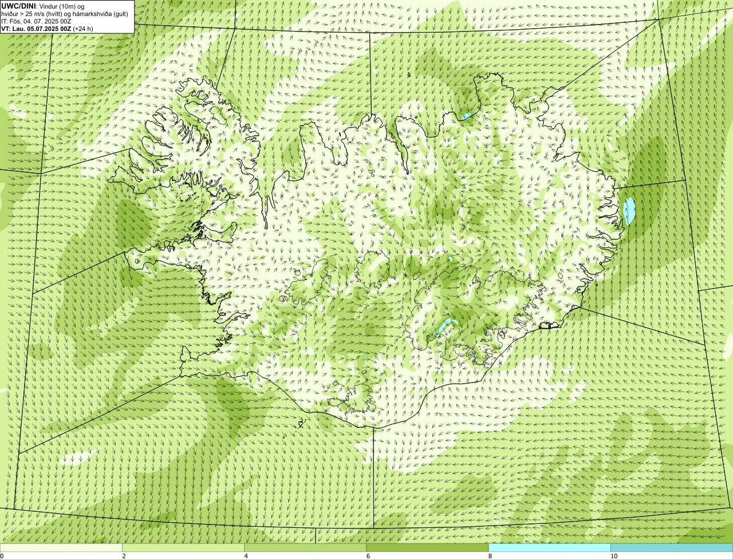Click the 8–10 m/s light cyan legend segment
This screenshot has height=560, width=733.
(x=549, y=548)
